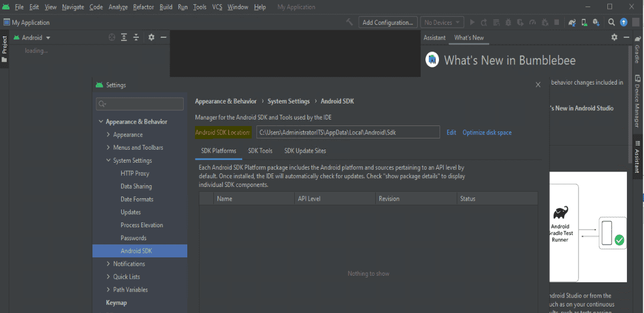Screen dimensions: 644x313
Task: Select the SDK Platforms tab
Action: click(219, 151)
